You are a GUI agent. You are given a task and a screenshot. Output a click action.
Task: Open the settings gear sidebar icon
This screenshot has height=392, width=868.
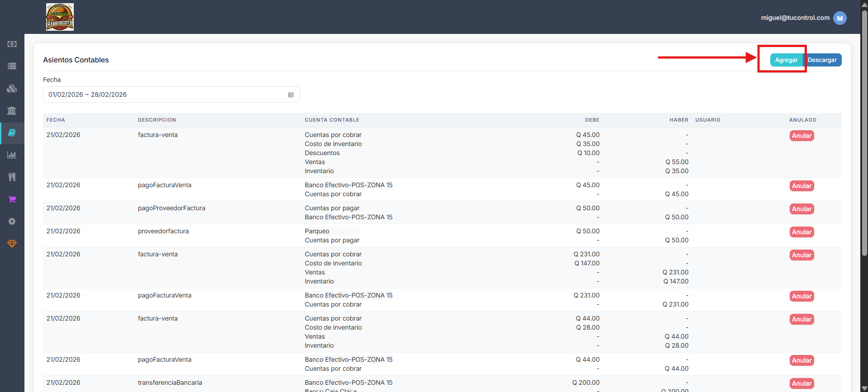point(12,221)
